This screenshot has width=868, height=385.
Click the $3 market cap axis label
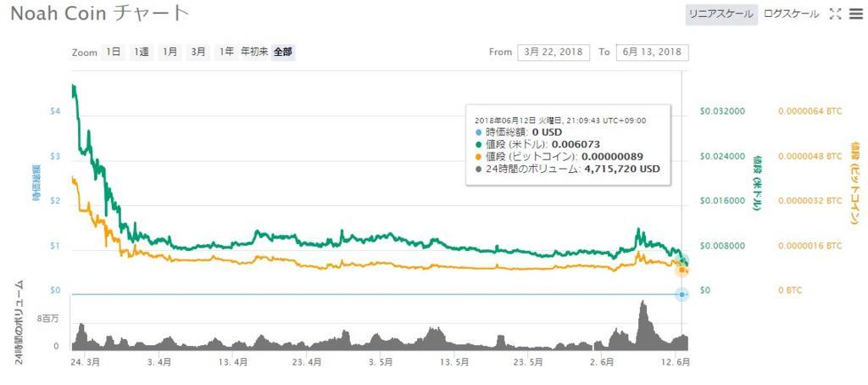tap(55, 156)
